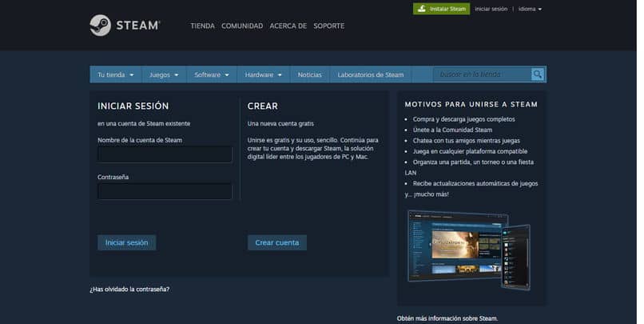Click 'Compra y descarga juegos completos' text
This screenshot has width=644, height=324.
coord(463,119)
